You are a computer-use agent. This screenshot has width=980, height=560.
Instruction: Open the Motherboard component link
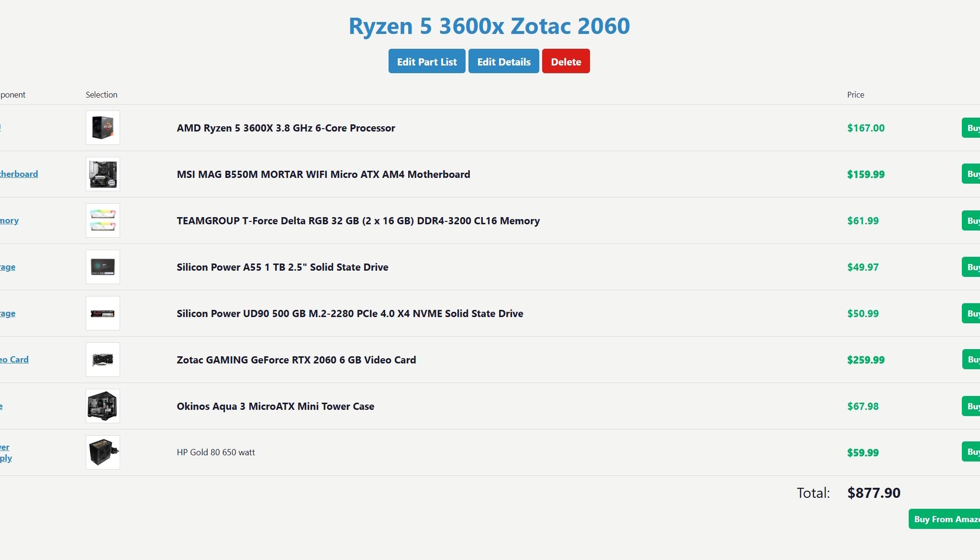click(x=19, y=174)
